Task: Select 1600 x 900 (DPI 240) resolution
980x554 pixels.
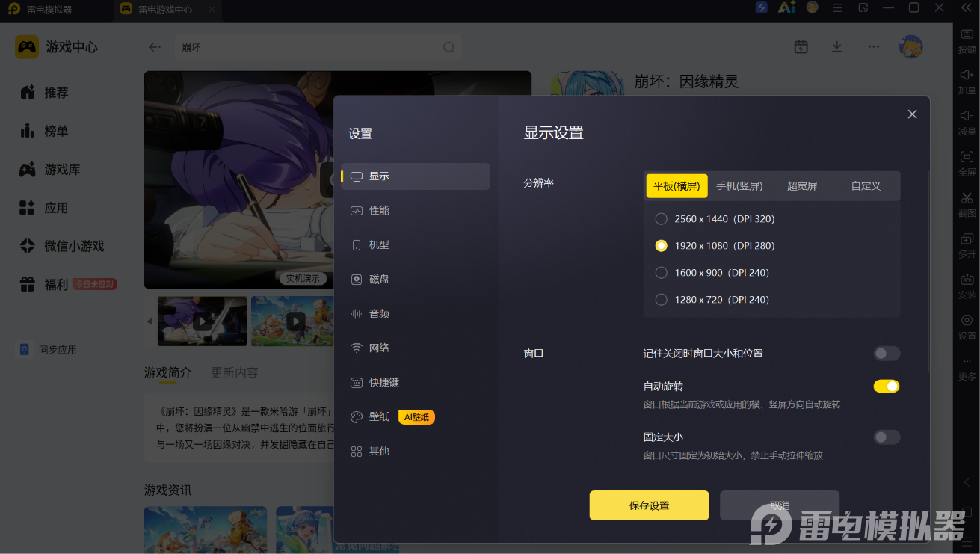Action: (x=712, y=273)
